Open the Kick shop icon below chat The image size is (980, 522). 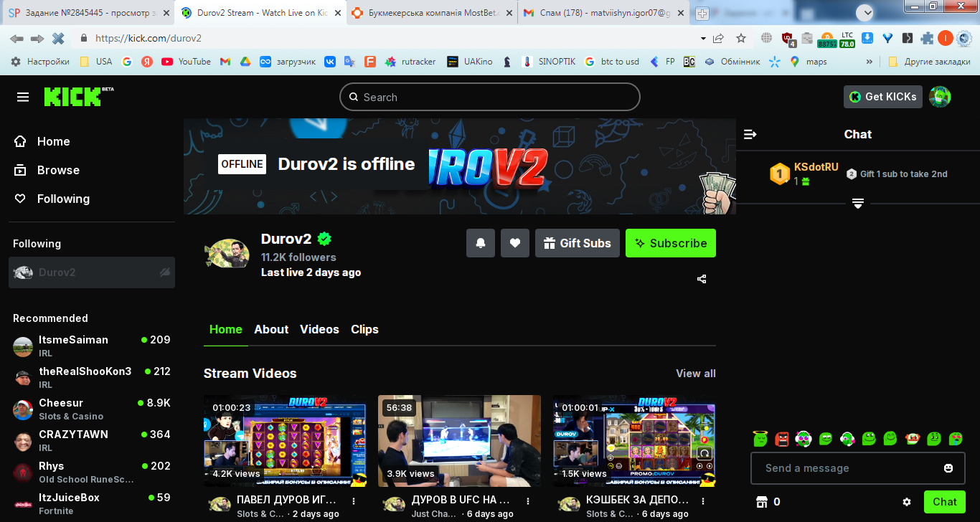coord(762,502)
